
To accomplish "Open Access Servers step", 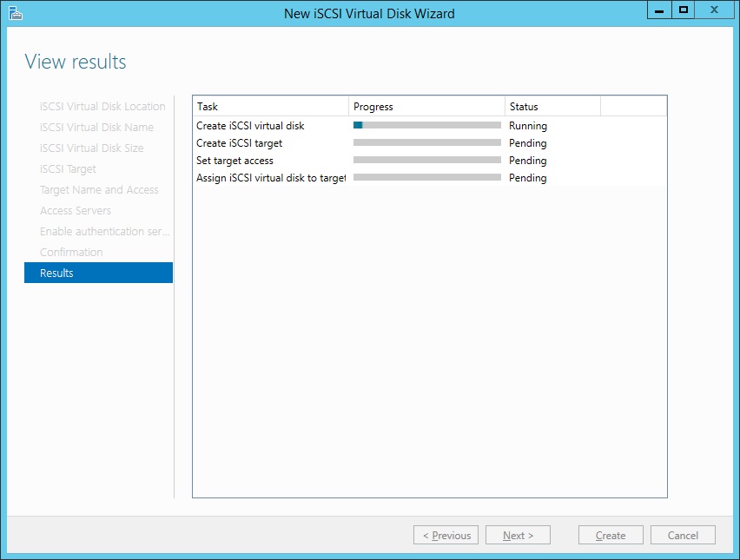I will [76, 210].
